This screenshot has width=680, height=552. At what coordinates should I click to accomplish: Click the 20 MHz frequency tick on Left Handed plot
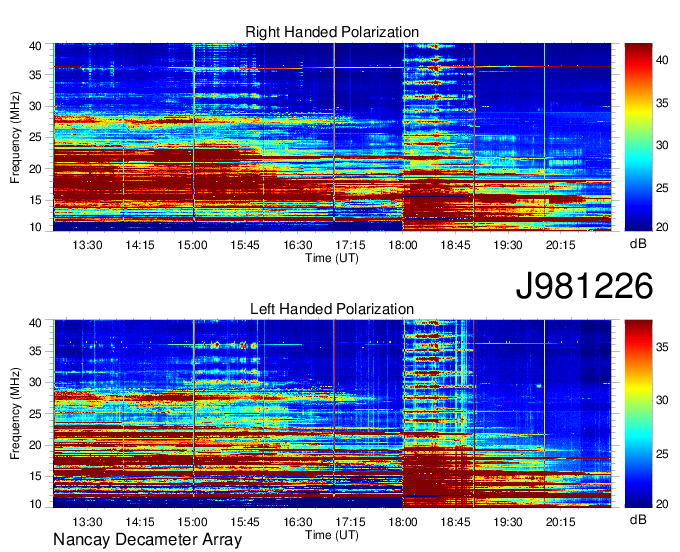(35, 445)
